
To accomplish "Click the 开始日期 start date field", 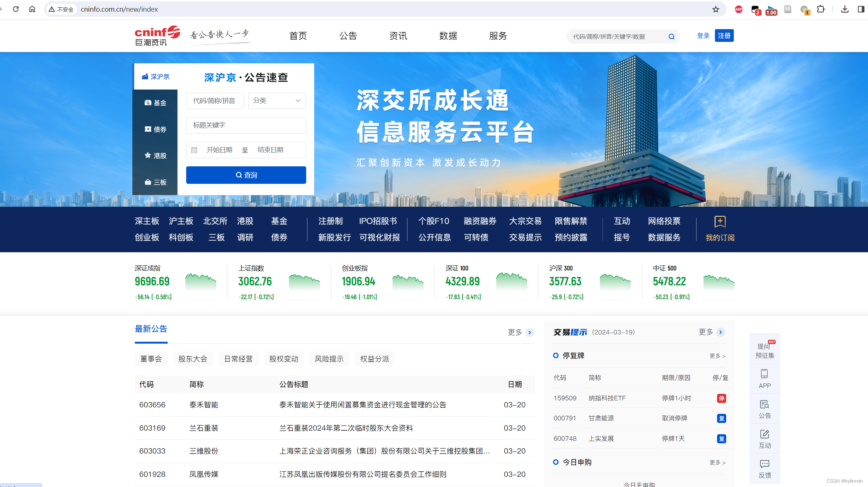I will point(219,150).
